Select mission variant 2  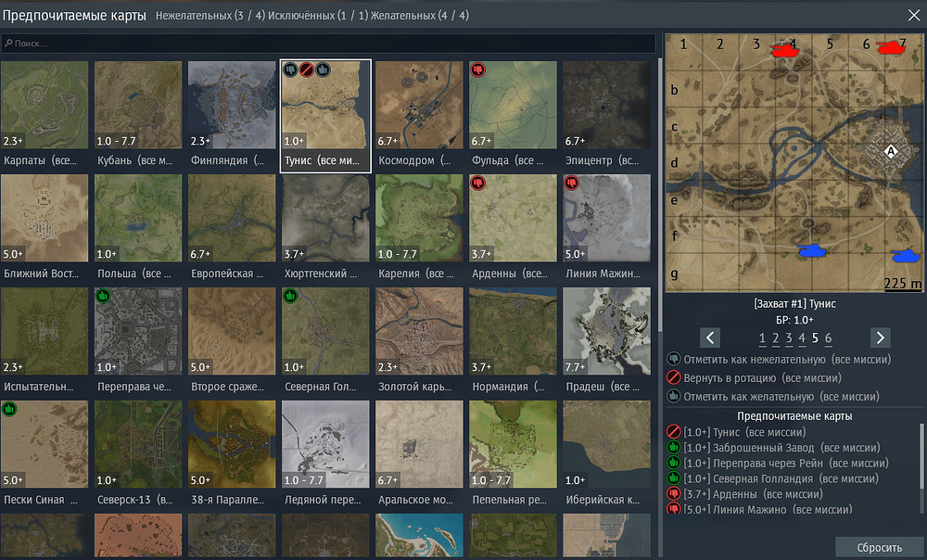click(776, 338)
